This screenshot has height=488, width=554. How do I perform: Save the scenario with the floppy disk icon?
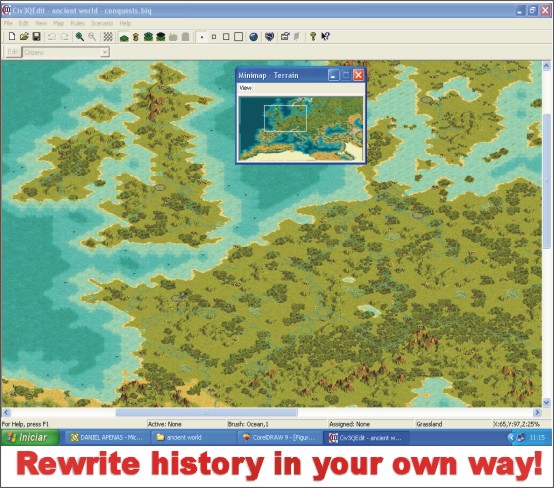click(36, 37)
